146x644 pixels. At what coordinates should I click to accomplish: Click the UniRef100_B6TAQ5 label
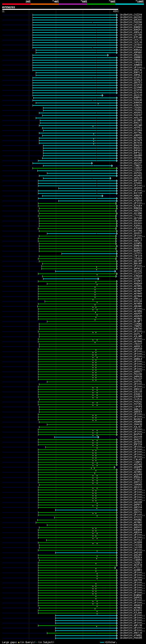point(131,138)
